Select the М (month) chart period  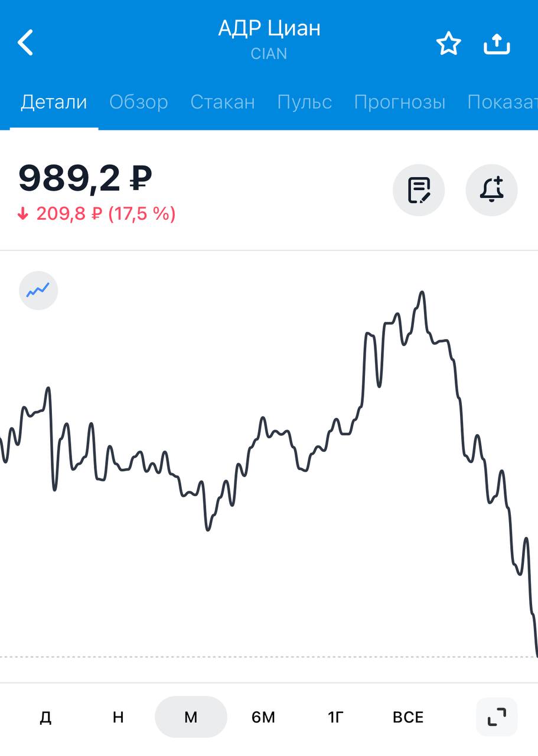(191, 717)
